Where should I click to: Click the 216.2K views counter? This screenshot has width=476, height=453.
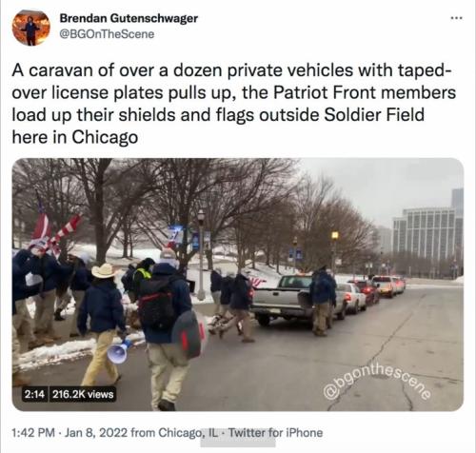[83, 394]
